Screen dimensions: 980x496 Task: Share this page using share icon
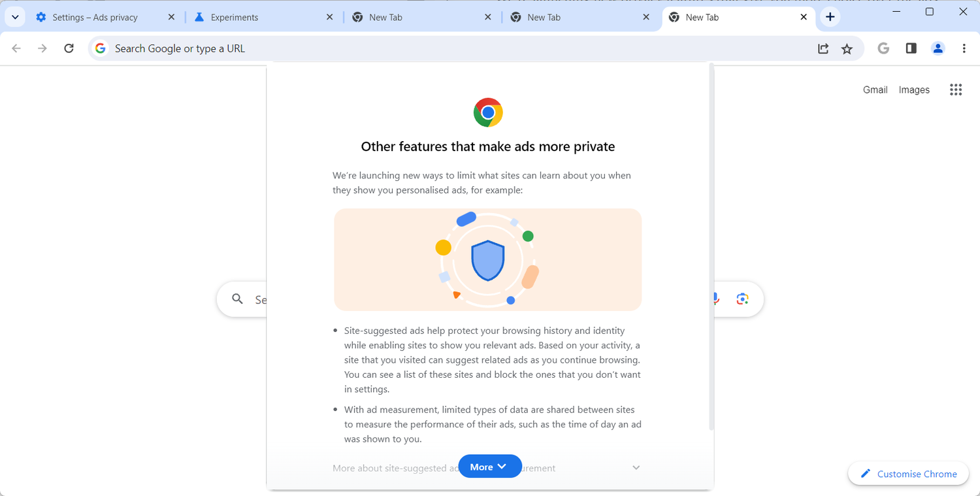click(823, 48)
